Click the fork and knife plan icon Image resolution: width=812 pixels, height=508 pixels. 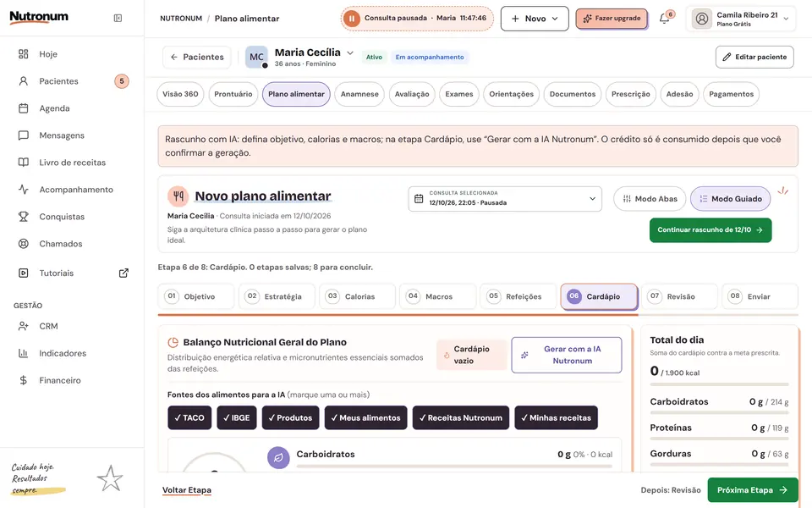tap(178, 196)
